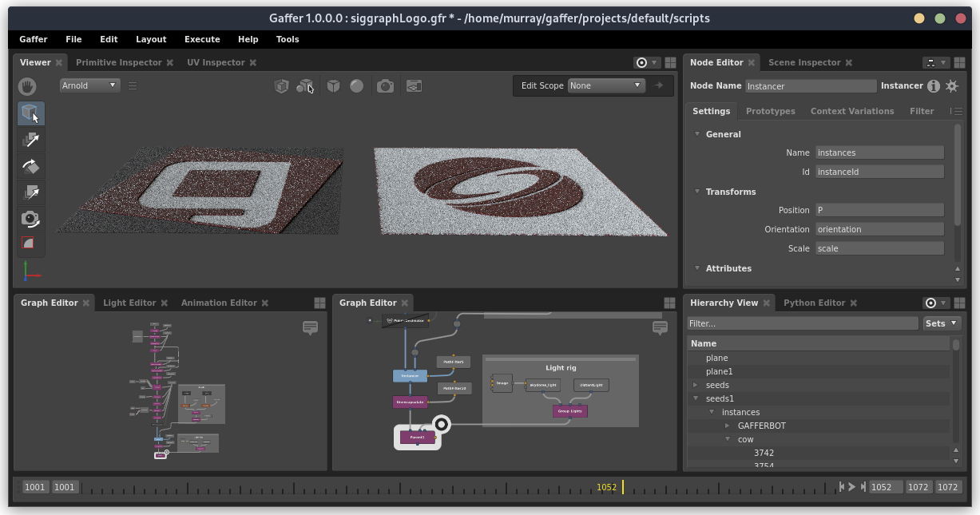Select the camera pan hand tool
980x515 pixels.
click(x=28, y=86)
